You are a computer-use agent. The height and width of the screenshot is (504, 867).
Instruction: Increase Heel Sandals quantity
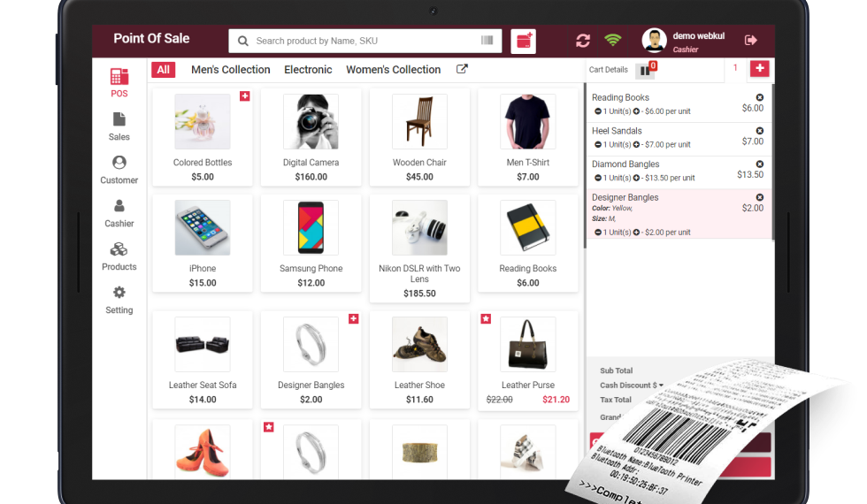[636, 145]
